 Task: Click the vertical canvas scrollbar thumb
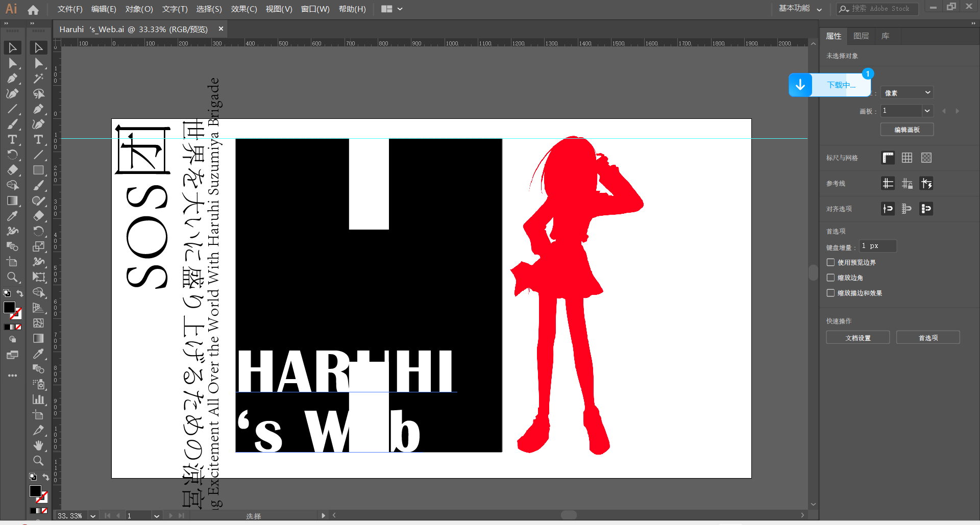tap(813, 272)
